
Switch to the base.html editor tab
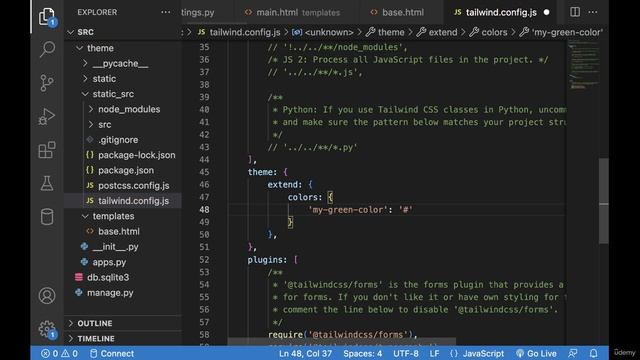402,13
